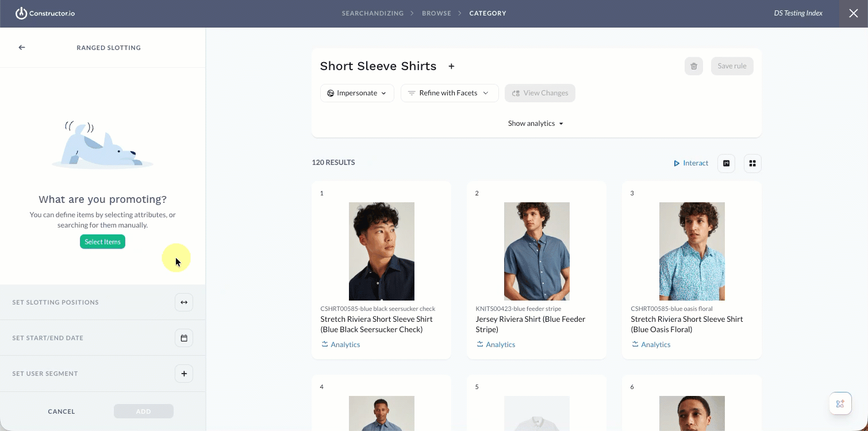The image size is (868, 431).
Task: Go to Searchandizing breadcrumb
Action: pos(372,13)
